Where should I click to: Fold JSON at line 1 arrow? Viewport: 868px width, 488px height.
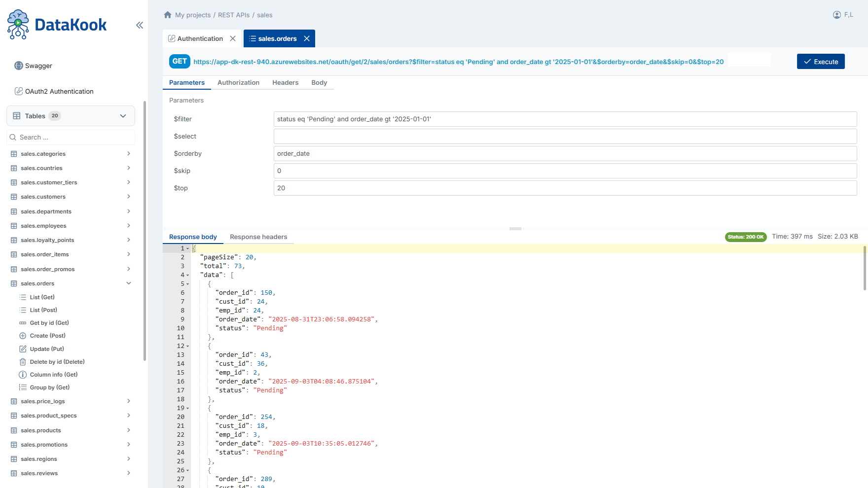click(188, 248)
